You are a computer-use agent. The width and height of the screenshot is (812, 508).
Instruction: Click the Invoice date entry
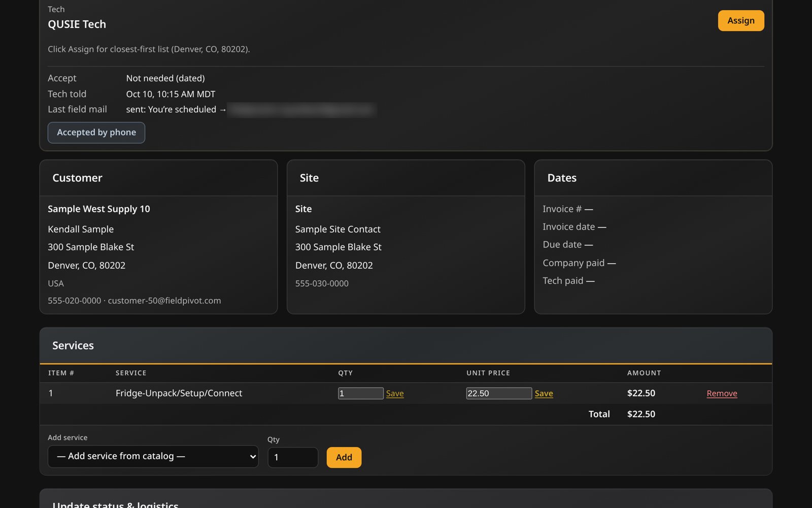point(574,227)
